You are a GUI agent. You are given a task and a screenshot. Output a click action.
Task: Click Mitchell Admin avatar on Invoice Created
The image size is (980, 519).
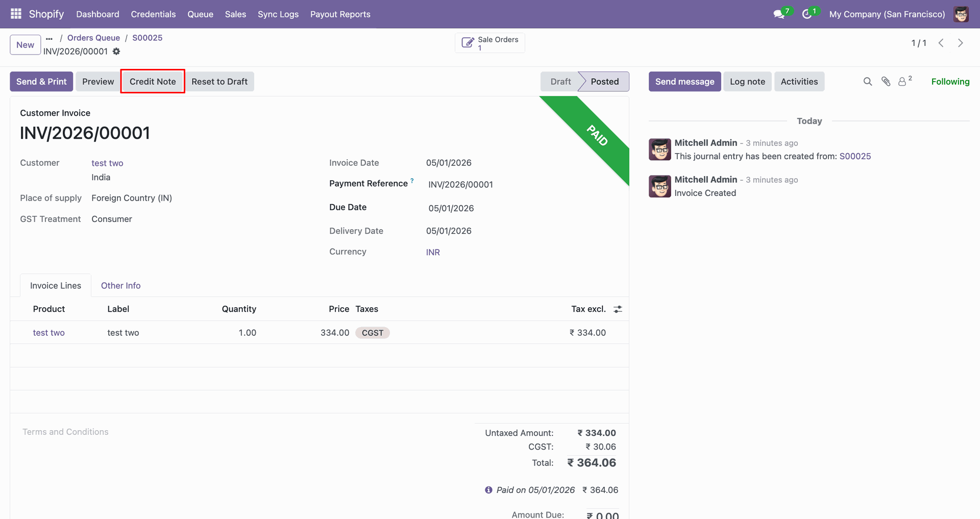click(x=660, y=186)
